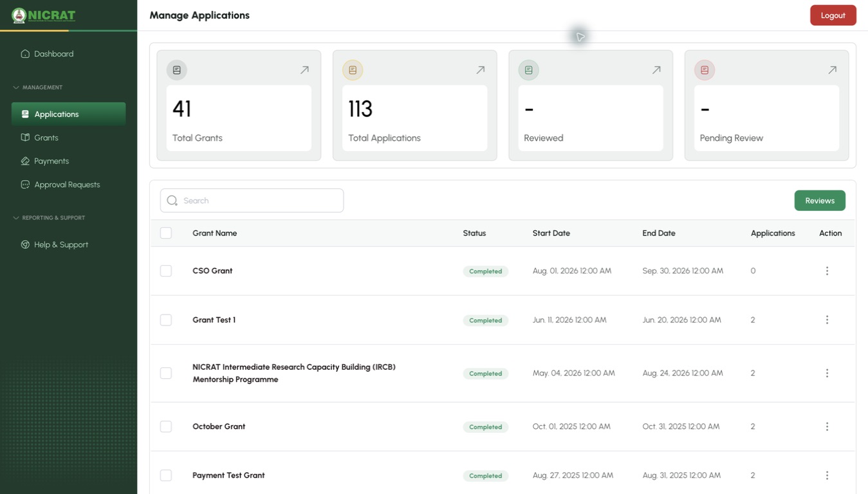Click end date Oct. 31, 2025 12:00 AM
The image size is (868, 494).
tap(681, 426)
